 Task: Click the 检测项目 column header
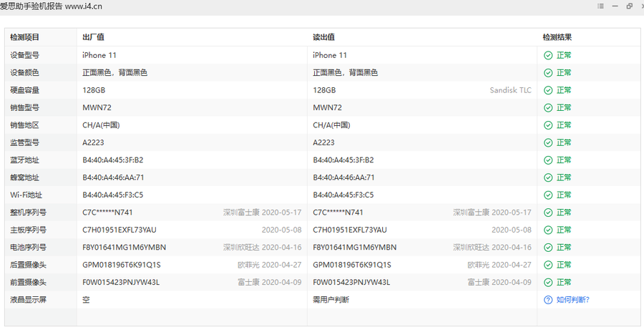(x=25, y=37)
